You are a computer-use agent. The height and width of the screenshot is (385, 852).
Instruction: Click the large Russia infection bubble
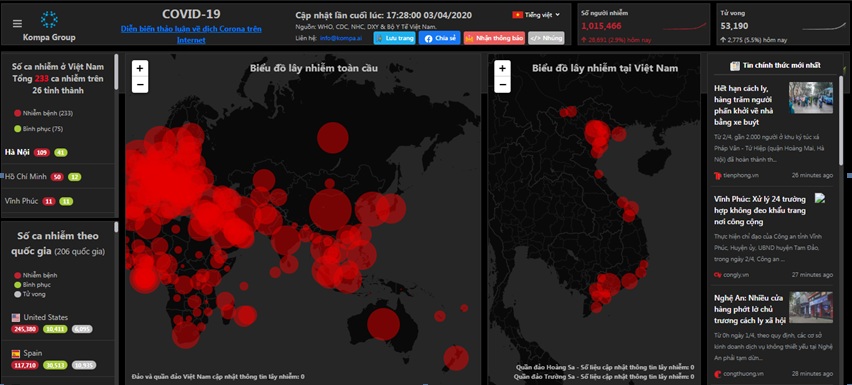(333, 137)
